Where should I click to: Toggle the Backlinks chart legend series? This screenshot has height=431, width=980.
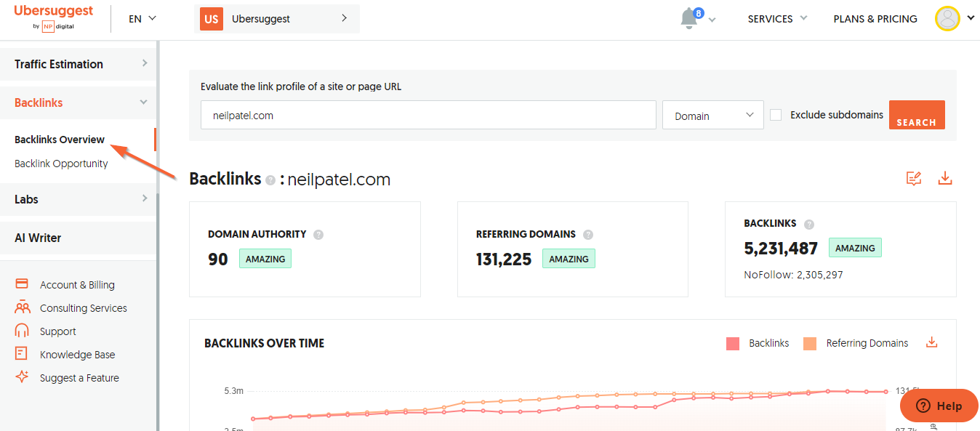click(x=758, y=343)
